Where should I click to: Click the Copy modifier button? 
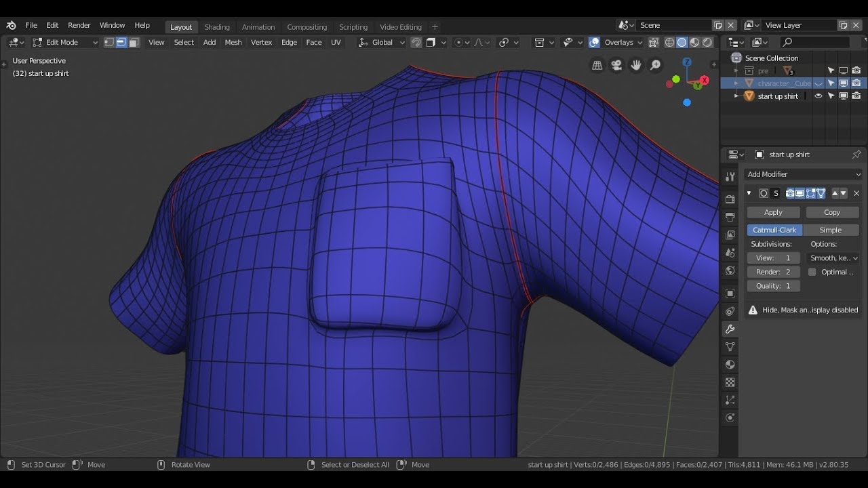point(832,212)
